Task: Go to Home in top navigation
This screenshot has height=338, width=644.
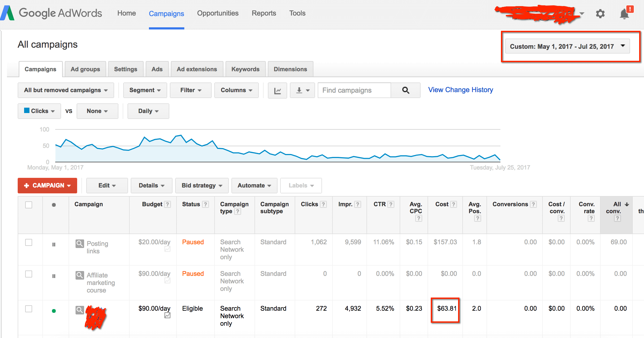Action: (126, 13)
